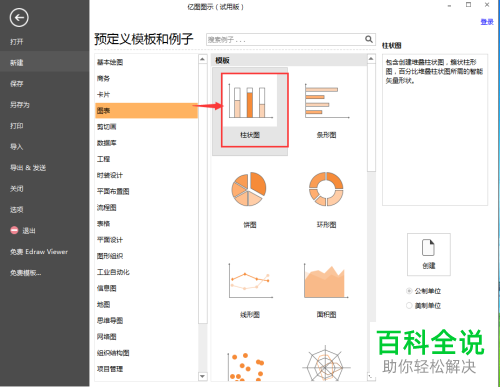Select the highlighted 图表 category
Image resolution: width=500 pixels, height=387 pixels.
(146, 110)
